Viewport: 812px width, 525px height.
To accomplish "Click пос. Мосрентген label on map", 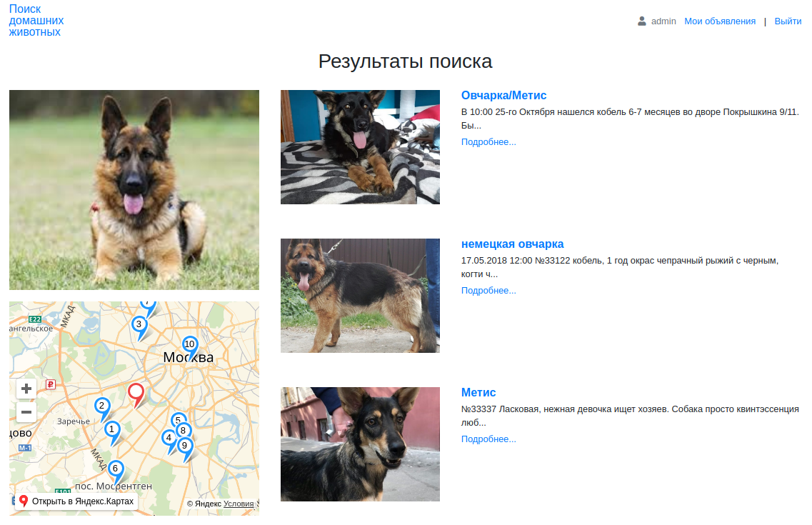I will [114, 486].
